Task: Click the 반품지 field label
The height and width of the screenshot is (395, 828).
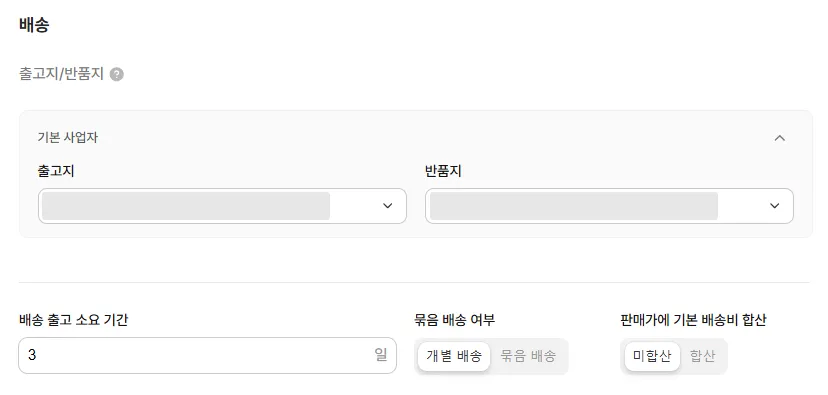Action: 444,171
